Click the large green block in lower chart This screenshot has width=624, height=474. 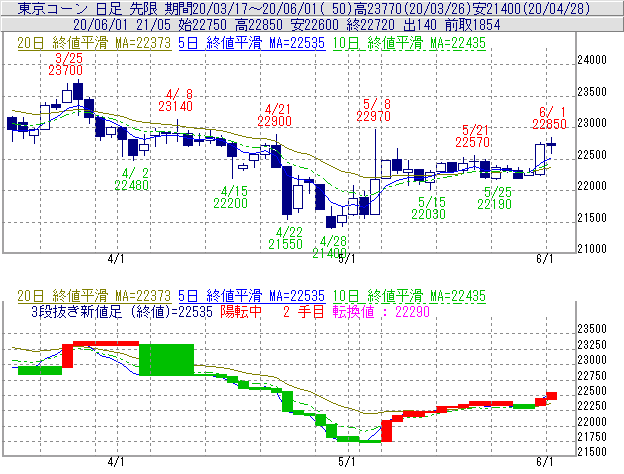coord(166,360)
